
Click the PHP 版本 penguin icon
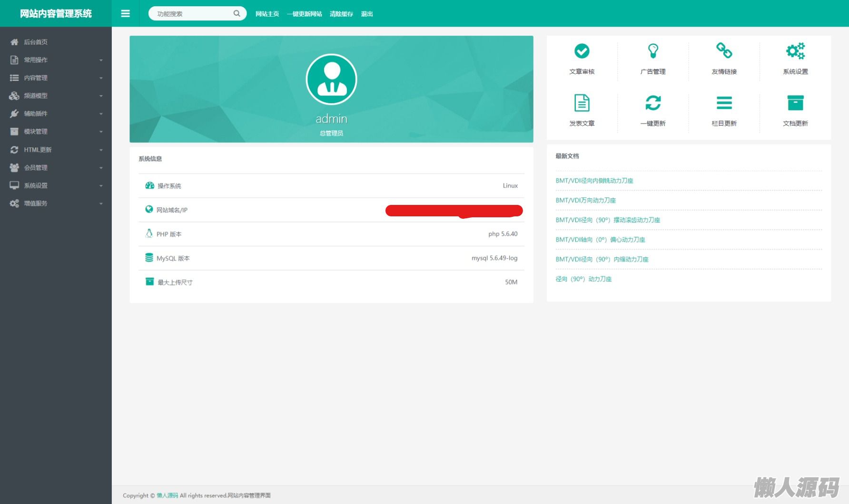point(149,233)
